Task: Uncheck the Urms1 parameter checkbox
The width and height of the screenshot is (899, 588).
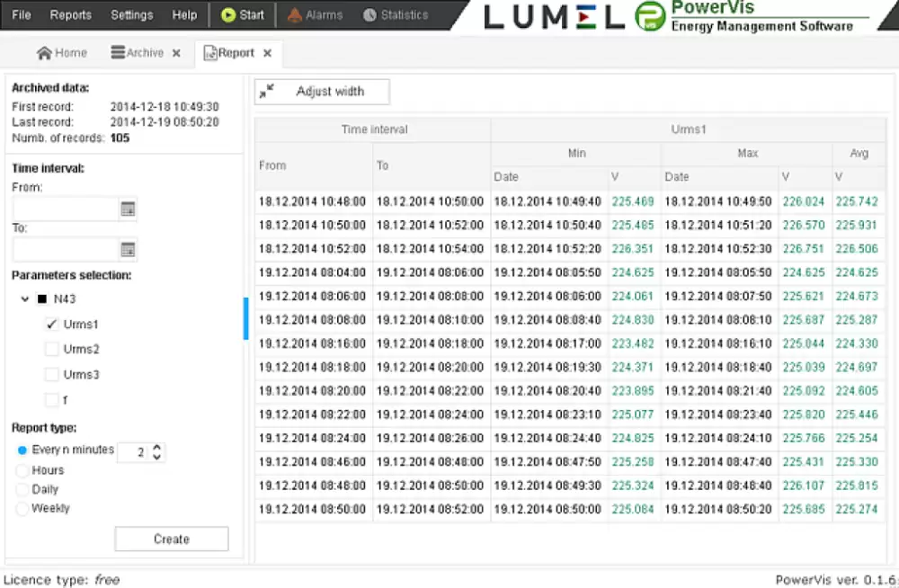Action: coord(52,325)
